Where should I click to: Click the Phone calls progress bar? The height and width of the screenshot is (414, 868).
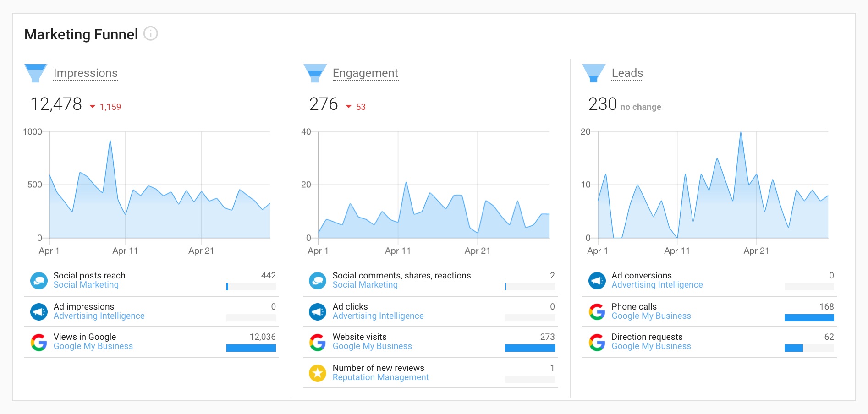(x=809, y=318)
